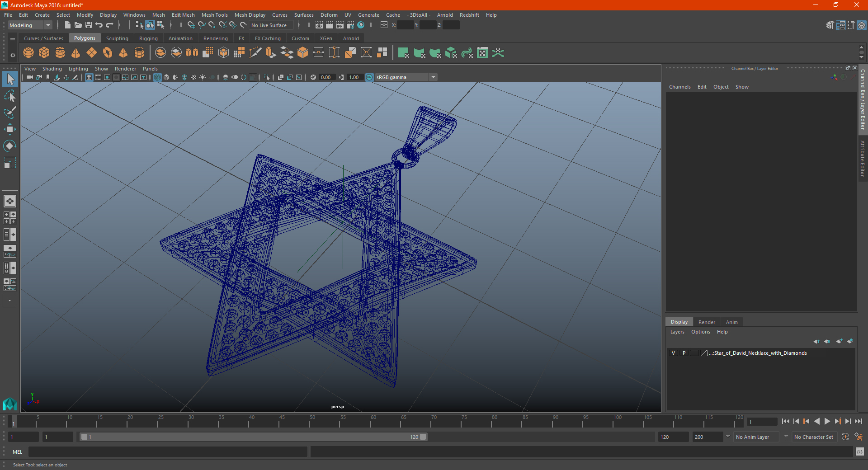
Task: Toggle smooth shade all in viewport toolbar
Action: point(166,77)
